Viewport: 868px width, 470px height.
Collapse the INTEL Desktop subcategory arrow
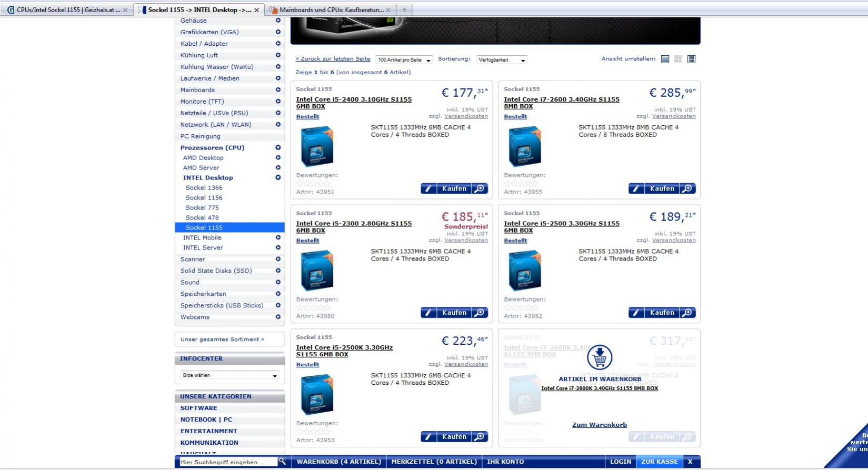278,178
